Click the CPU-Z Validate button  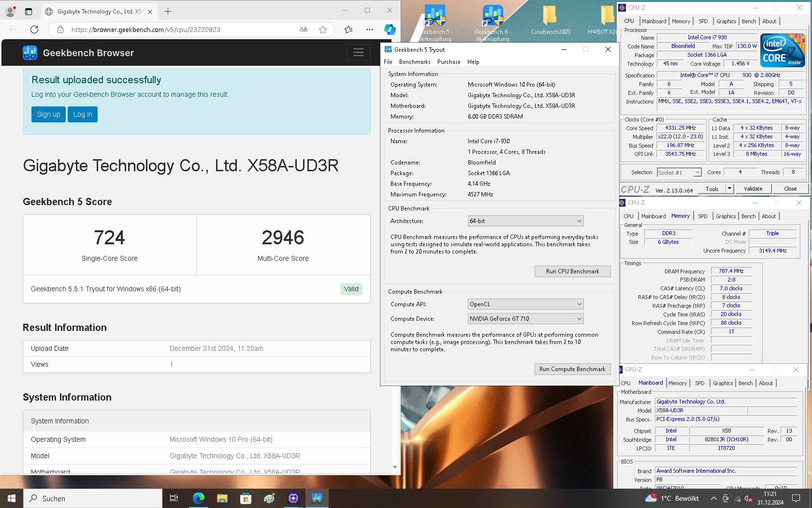pos(753,189)
